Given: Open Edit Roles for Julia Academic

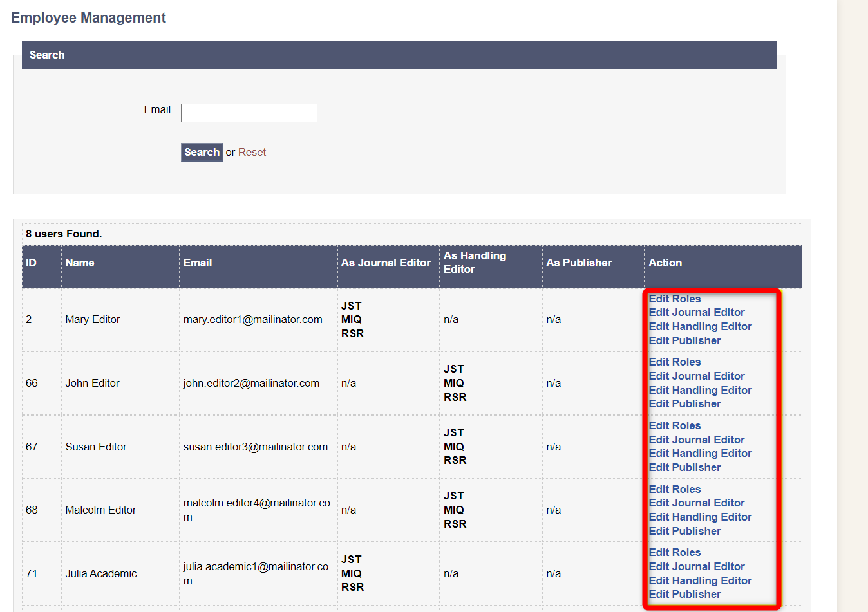Looking at the screenshot, I should click(674, 553).
